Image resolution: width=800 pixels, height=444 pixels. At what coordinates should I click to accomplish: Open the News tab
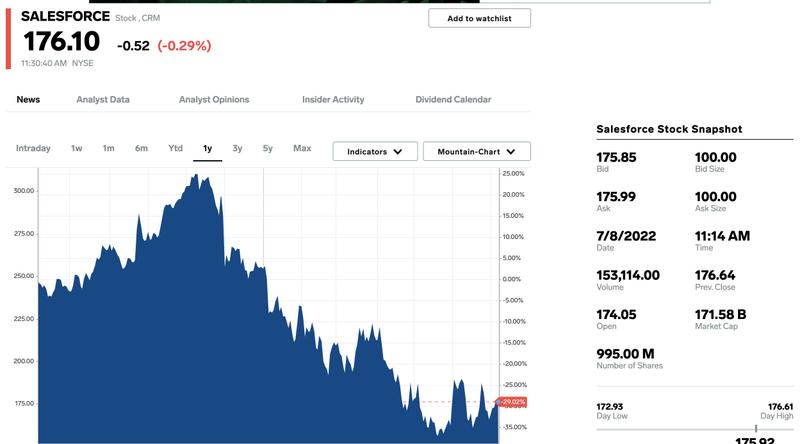[x=28, y=100]
